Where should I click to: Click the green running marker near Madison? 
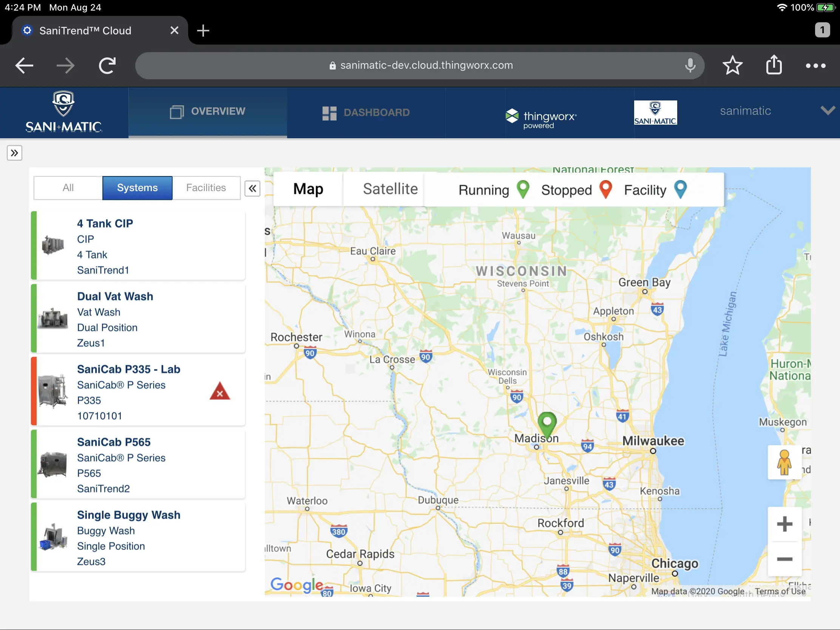[x=547, y=423]
